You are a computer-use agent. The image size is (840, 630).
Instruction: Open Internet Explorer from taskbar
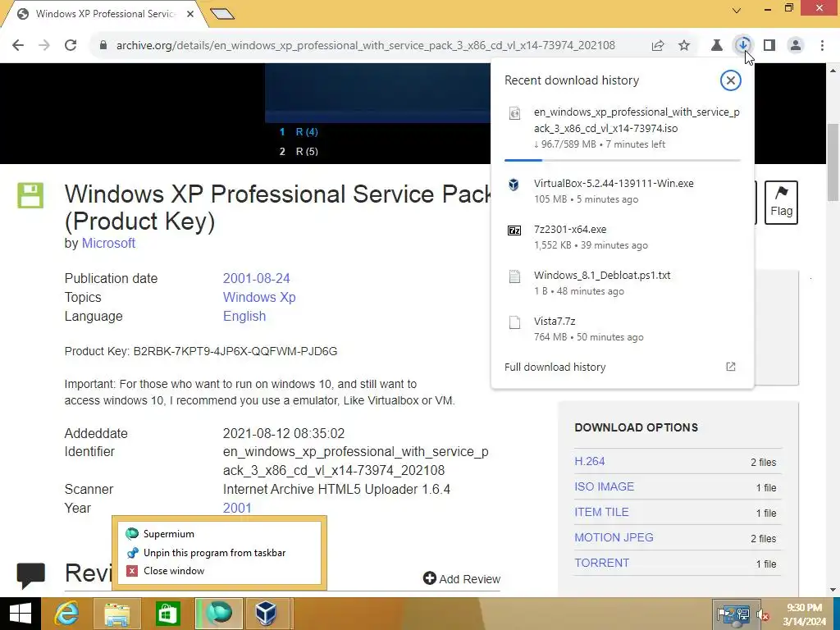click(x=67, y=614)
